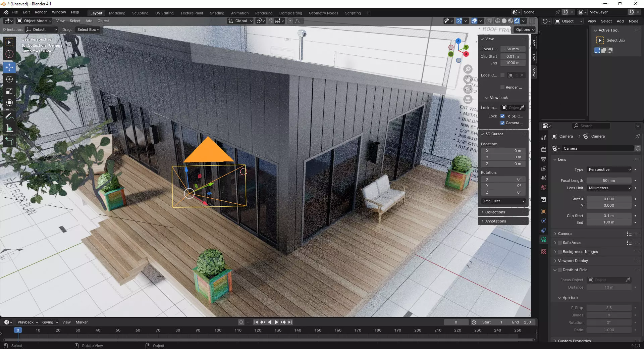Click the Options button in viewport header
Viewport: 644px width, 349px height.
(x=525, y=30)
